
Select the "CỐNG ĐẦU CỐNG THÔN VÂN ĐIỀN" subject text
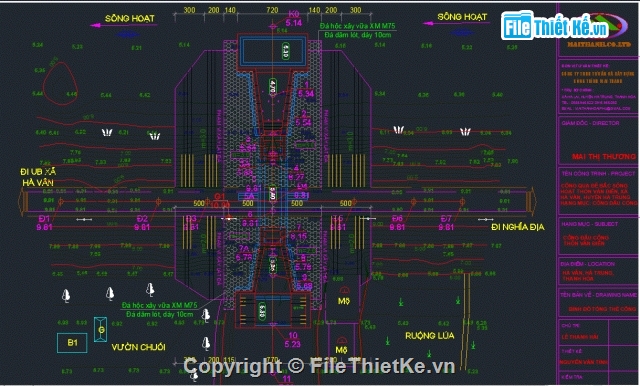point(586,240)
